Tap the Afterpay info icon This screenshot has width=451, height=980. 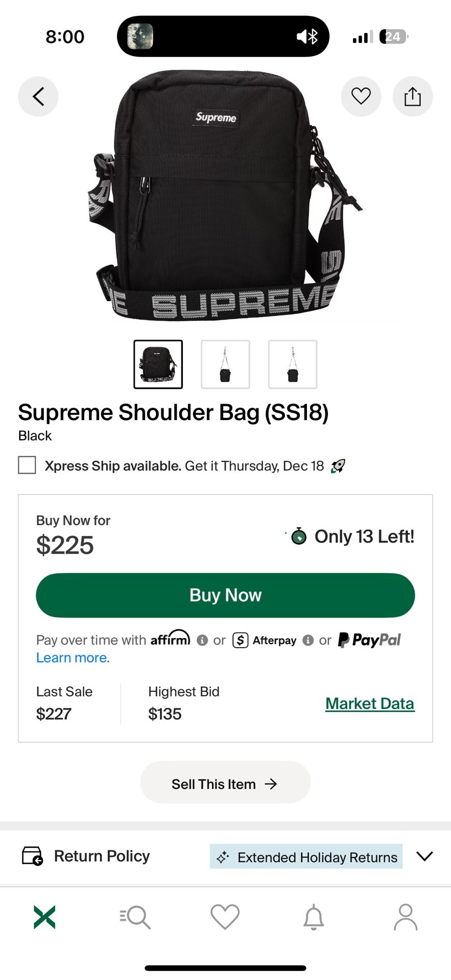308,640
